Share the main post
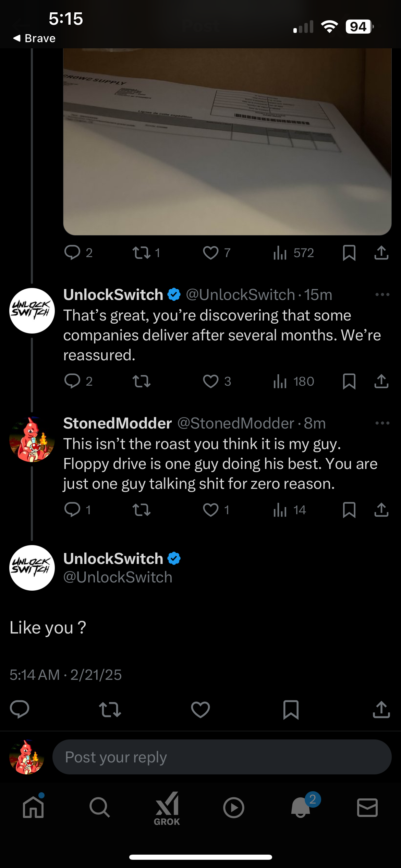This screenshot has height=868, width=401. click(x=381, y=710)
